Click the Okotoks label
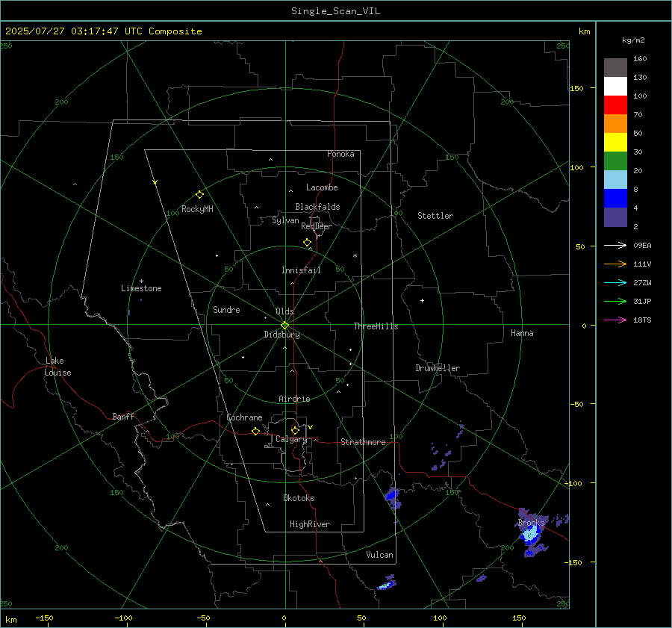This screenshot has width=672, height=628. 299,498
